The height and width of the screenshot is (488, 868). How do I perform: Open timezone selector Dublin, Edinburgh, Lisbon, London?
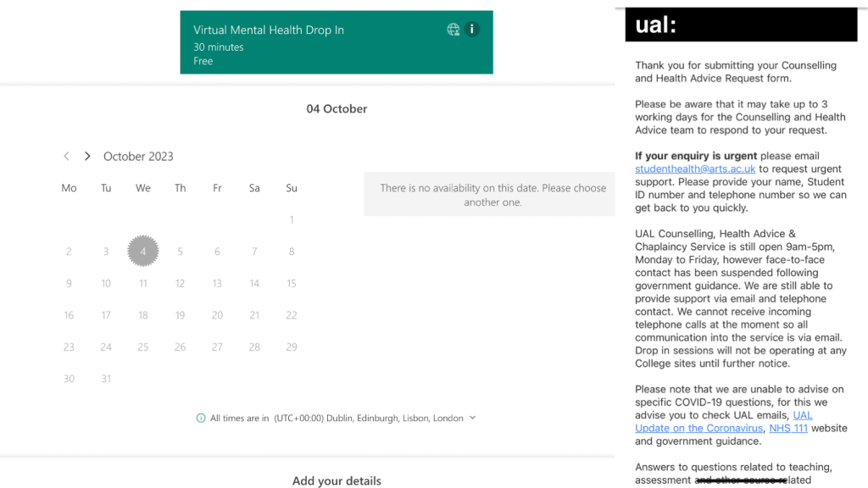(x=369, y=418)
